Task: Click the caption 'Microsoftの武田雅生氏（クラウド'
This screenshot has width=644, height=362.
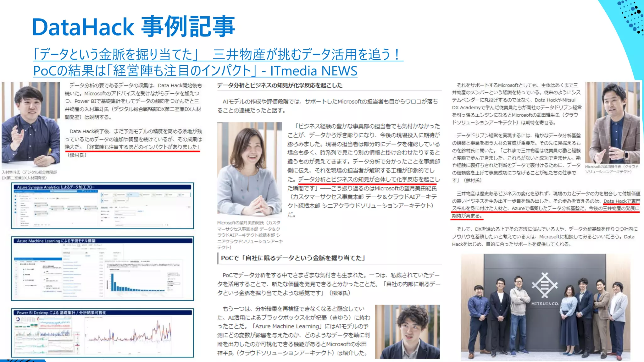Action: coord(612,167)
